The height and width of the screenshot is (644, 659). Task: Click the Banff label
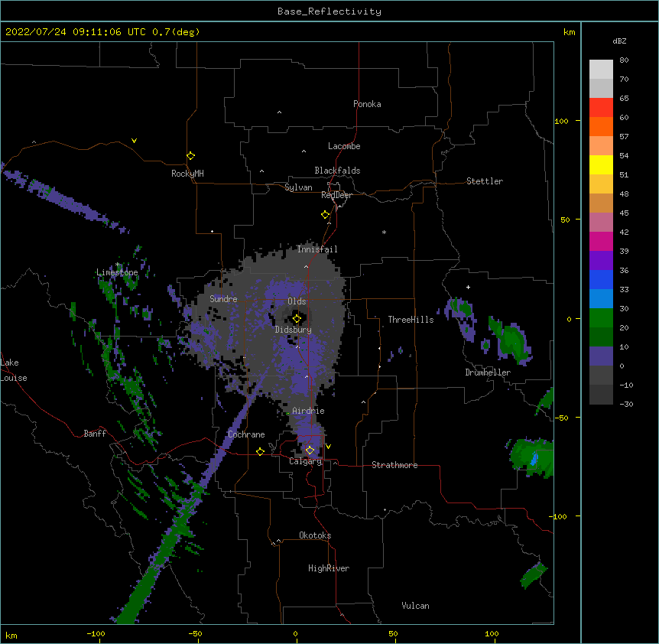pos(95,434)
